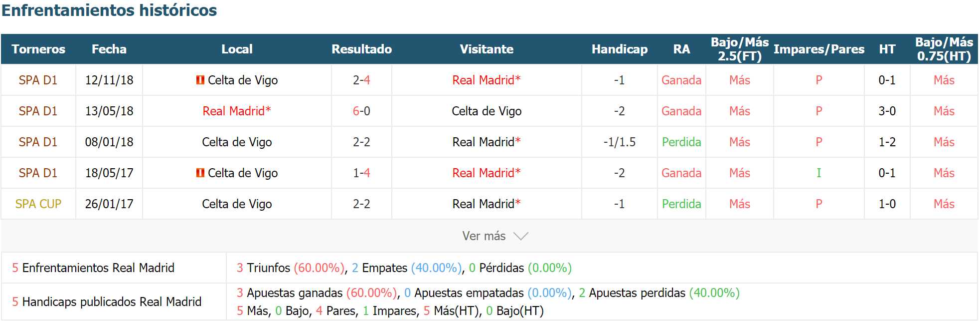Click the 2-4 result score
The height and width of the screenshot is (321, 980).
coord(361,80)
